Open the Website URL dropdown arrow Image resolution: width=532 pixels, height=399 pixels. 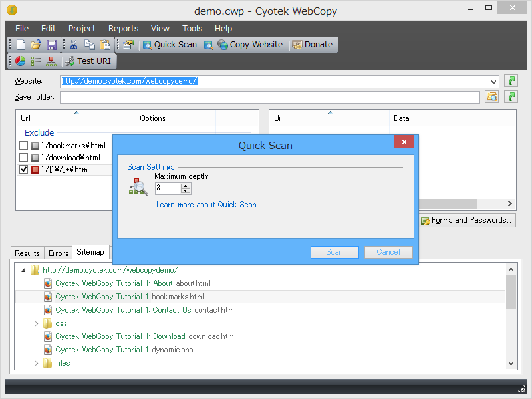tap(493, 82)
